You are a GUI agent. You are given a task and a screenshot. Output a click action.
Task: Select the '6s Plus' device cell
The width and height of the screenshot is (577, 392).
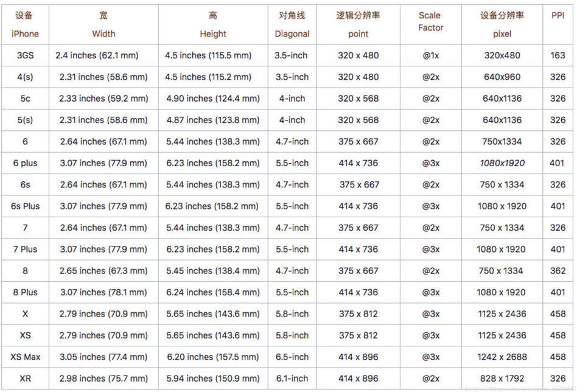[x=25, y=206]
